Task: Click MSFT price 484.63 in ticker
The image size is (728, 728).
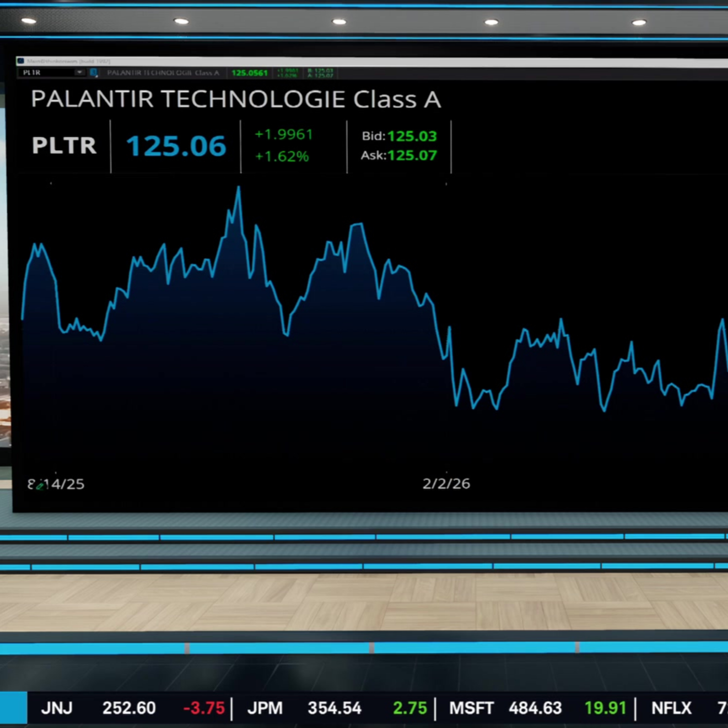Action: tap(535, 708)
